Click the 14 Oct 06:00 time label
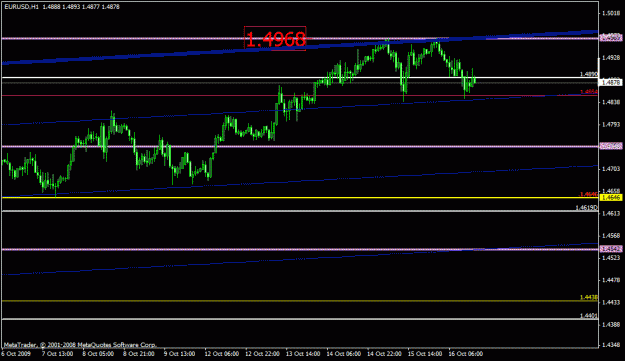 pyautogui.click(x=344, y=354)
